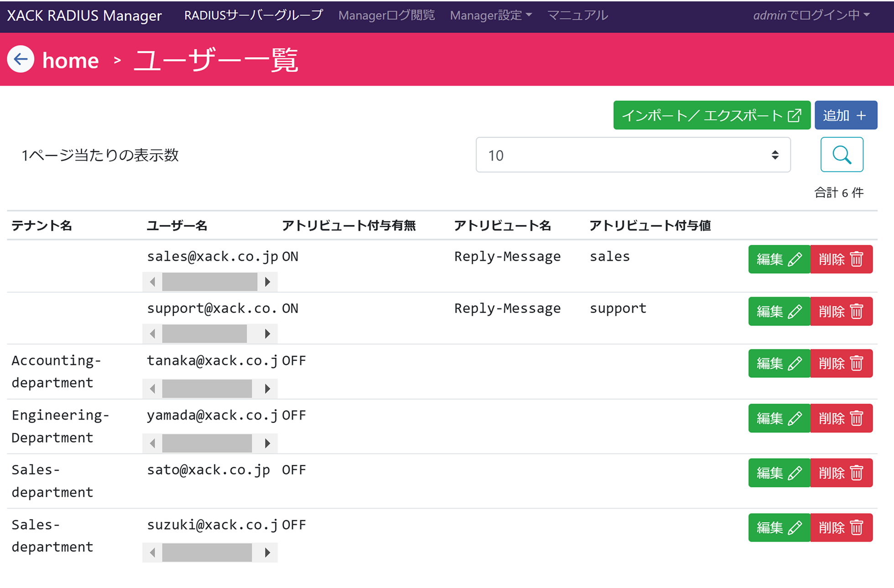Viewport: 894px width, 588px height.
Task: Click the ユーザー名 column header
Action: tap(177, 225)
